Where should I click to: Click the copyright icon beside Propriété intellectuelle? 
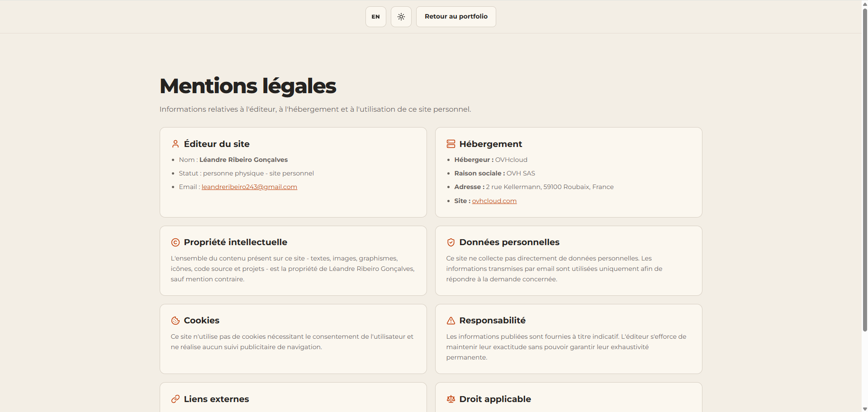tap(175, 242)
